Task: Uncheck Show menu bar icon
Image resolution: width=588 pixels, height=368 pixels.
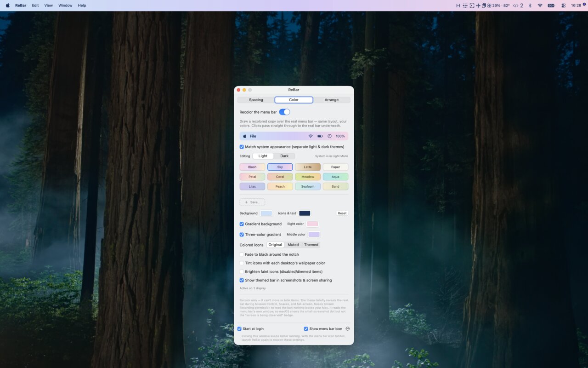Action: click(x=306, y=329)
